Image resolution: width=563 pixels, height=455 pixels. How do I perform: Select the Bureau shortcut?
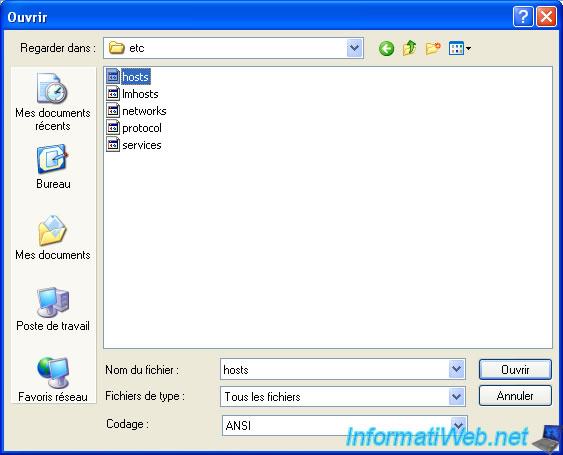pyautogui.click(x=53, y=167)
